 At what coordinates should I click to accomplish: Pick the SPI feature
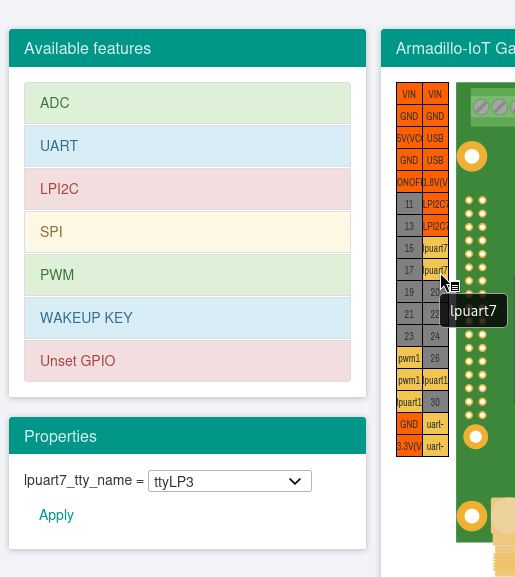(187, 232)
